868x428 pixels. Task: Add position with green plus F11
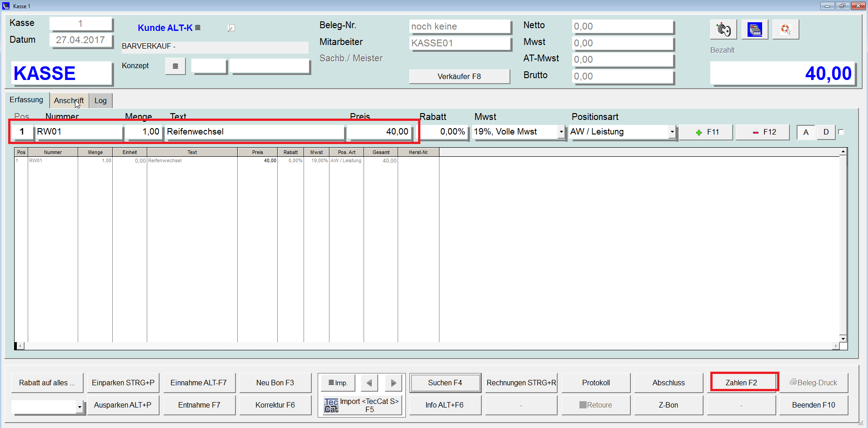707,132
